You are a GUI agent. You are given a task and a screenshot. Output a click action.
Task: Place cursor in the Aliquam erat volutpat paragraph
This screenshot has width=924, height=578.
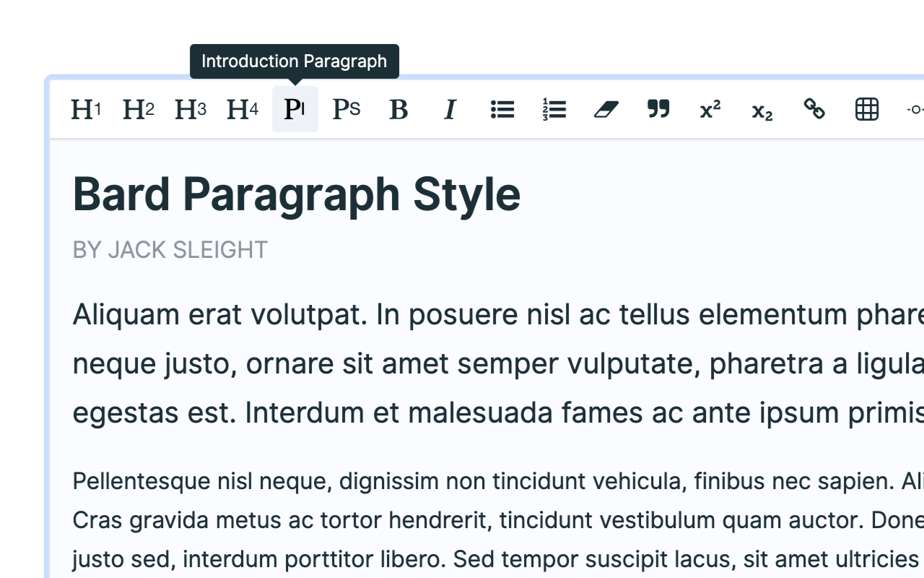(498, 363)
